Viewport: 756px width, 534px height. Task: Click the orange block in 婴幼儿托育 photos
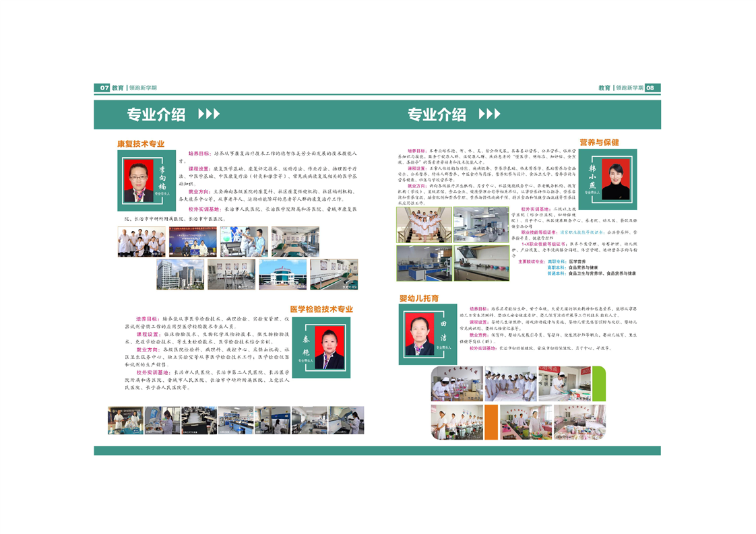coord(491,422)
